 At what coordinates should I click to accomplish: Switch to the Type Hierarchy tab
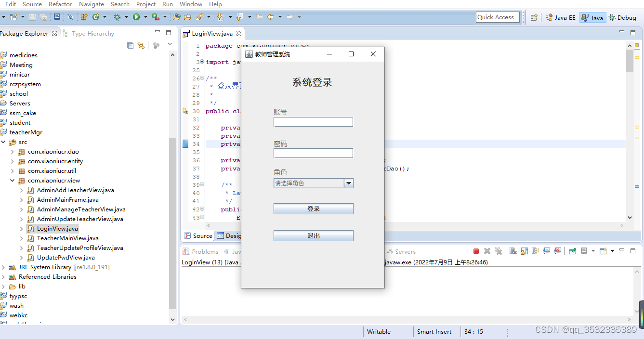89,34
